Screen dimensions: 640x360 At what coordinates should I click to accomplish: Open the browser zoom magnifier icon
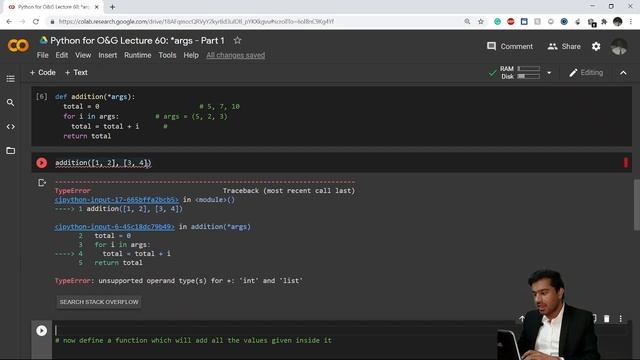click(x=467, y=22)
